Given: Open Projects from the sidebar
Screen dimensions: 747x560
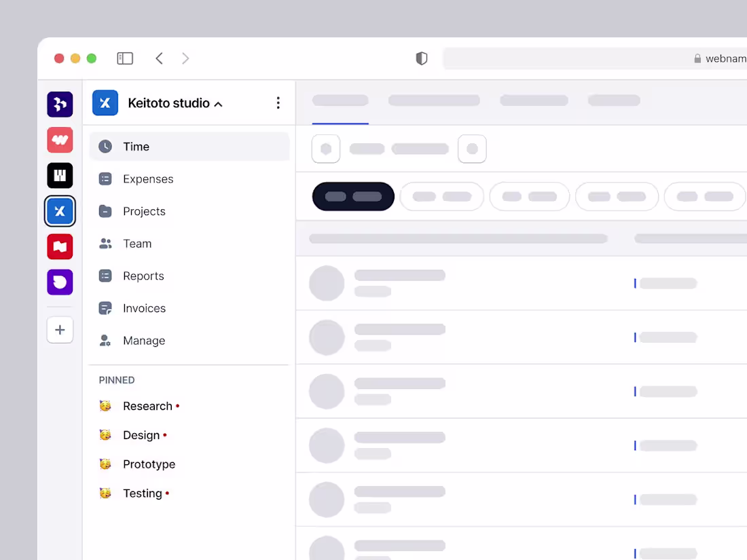Looking at the screenshot, I should click(x=189, y=211).
